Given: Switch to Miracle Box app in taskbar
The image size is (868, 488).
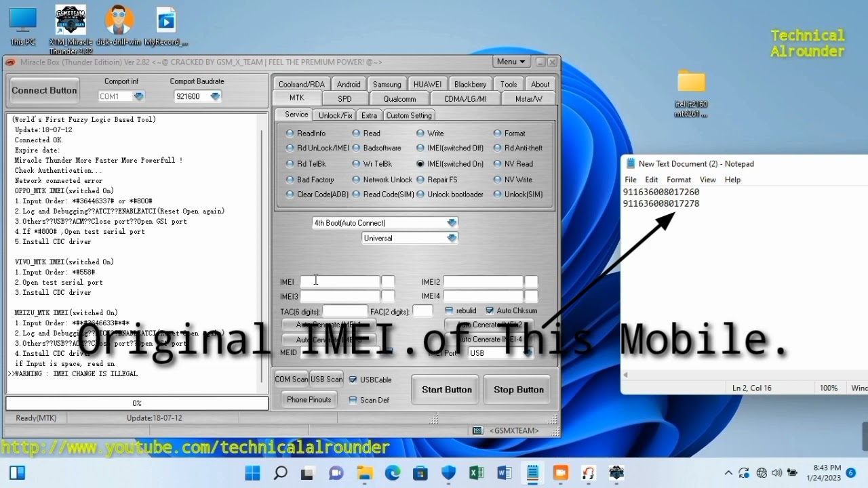Looking at the screenshot, I should point(616,472).
